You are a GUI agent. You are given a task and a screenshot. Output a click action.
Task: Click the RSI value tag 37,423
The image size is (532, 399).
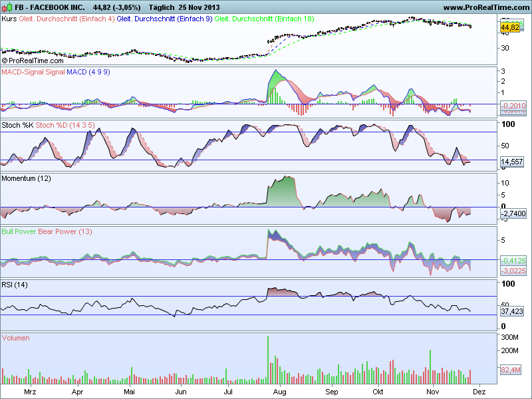click(512, 311)
